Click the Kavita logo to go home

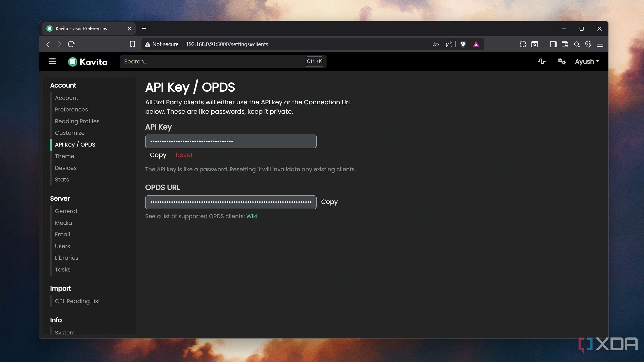(88, 62)
